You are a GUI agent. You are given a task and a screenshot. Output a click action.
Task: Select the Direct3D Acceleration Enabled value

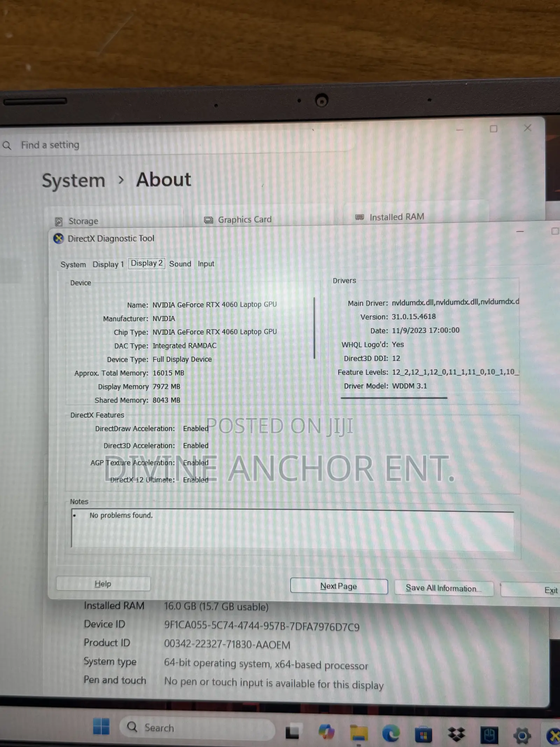[196, 446]
